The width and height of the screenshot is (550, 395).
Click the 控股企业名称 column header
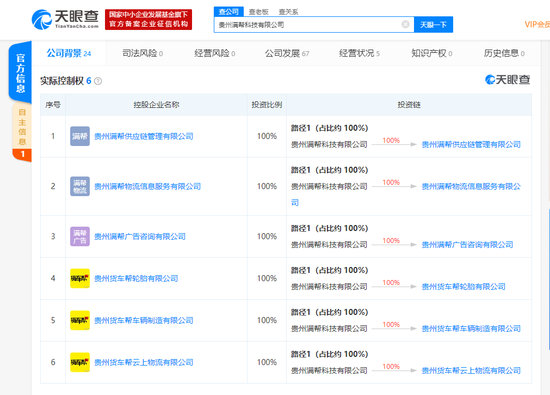(x=156, y=105)
